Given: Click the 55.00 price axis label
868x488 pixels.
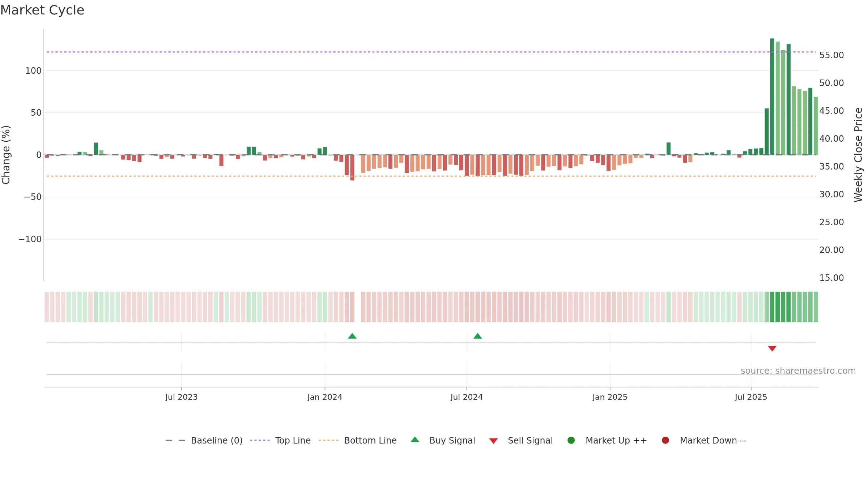Looking at the screenshot, I should point(831,55).
